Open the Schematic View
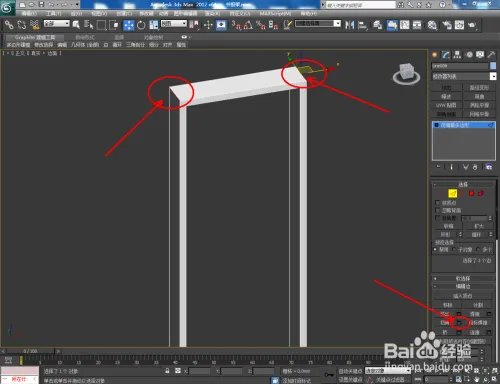The width and height of the screenshot is (500, 384). 417,25
